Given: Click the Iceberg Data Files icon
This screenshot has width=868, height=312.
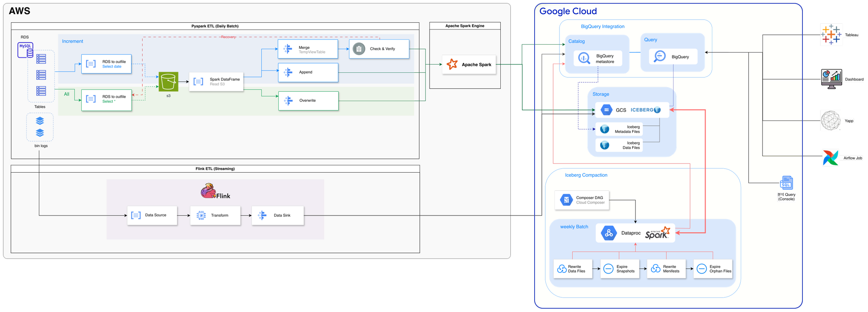Looking at the screenshot, I should point(605,145).
